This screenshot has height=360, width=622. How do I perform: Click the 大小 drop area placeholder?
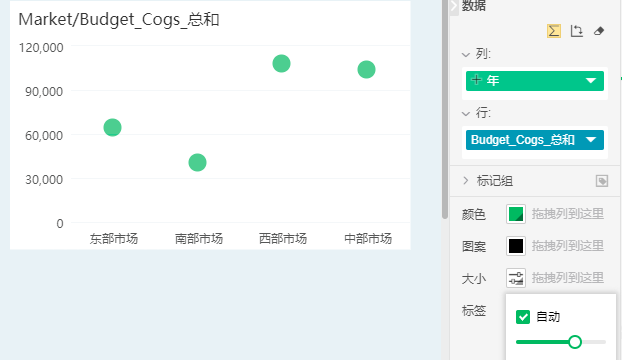568,278
